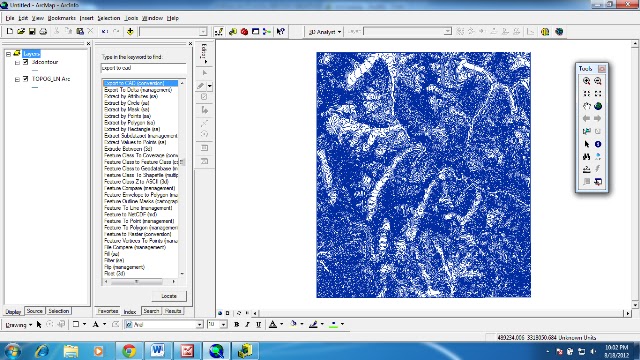Open the Bookmarks menu
The width and height of the screenshot is (640, 360).
tap(62, 18)
